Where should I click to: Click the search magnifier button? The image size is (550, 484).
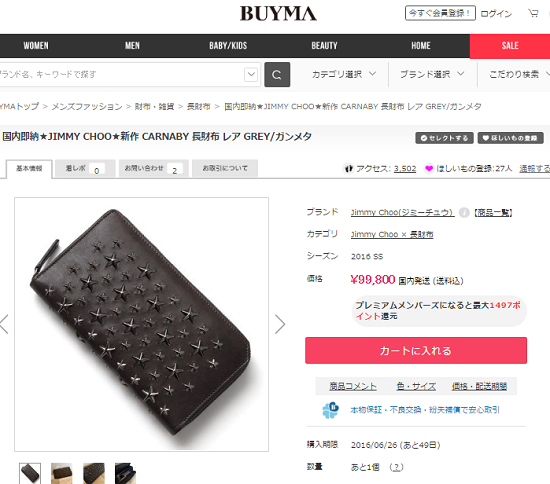pos(277,74)
